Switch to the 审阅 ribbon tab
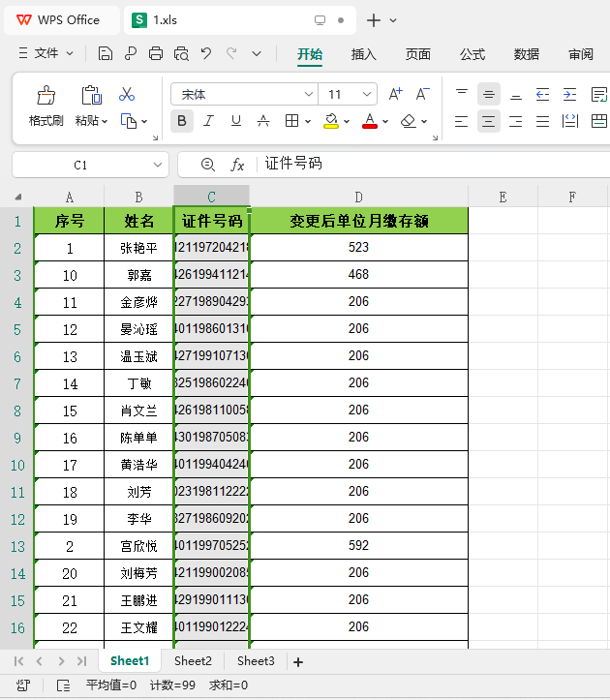Image resolution: width=610 pixels, height=700 pixels. [x=581, y=54]
